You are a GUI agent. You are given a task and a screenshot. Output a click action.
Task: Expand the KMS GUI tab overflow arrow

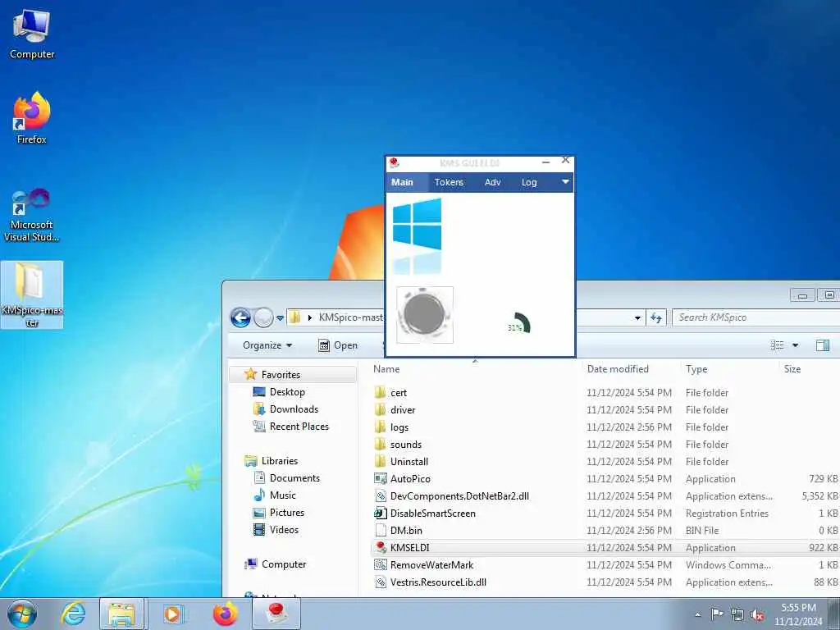tap(565, 181)
